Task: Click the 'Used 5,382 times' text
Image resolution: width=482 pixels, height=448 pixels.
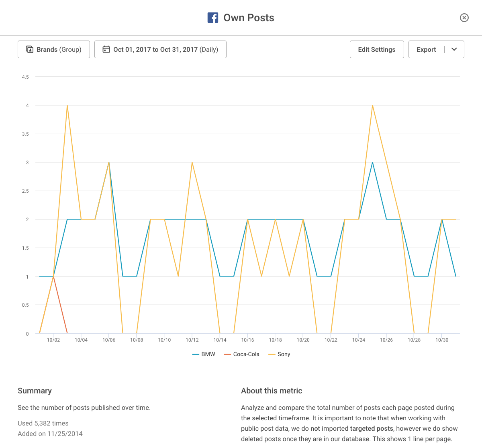Action: click(43, 423)
